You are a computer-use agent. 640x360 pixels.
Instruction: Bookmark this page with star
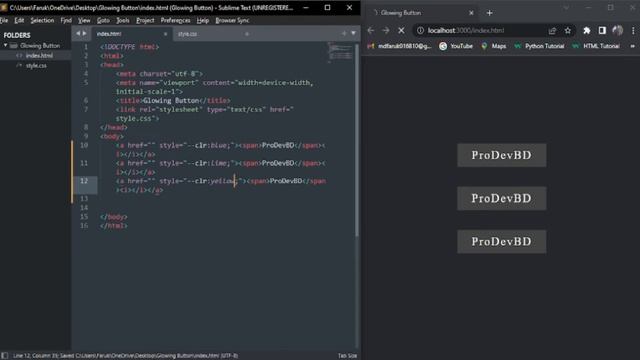click(568, 31)
